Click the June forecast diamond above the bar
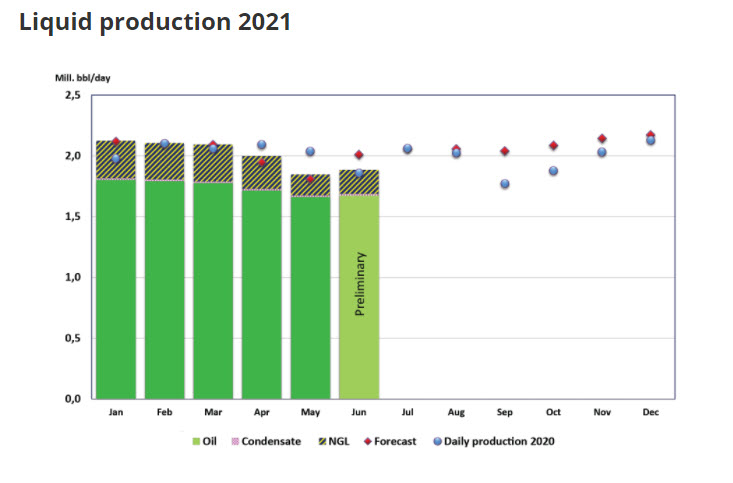733x483 pixels. click(359, 155)
